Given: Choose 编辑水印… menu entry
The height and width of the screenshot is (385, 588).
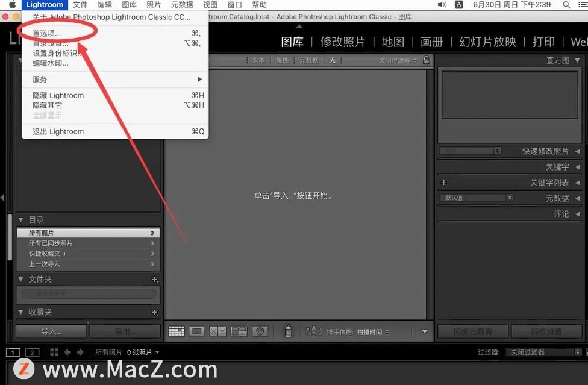Looking at the screenshot, I should (115, 63).
